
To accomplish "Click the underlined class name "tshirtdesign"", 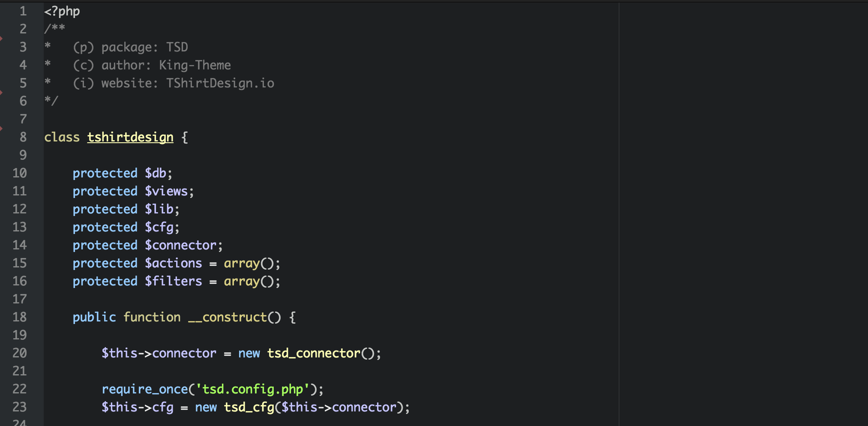I will (131, 137).
